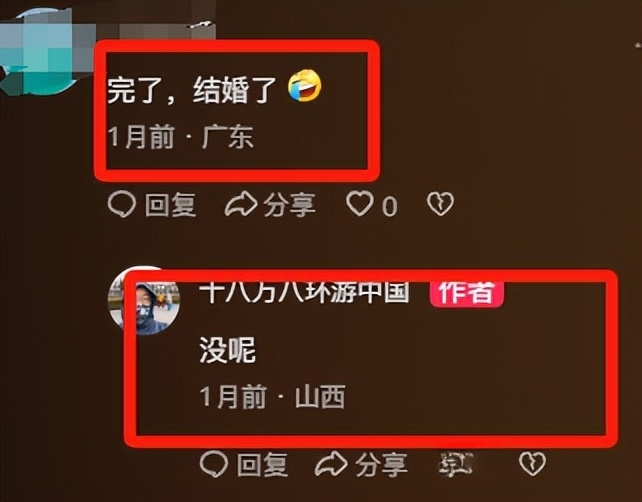The width and height of the screenshot is (642, 502).
Task: Tap the share arrow icon under the 广东 comment
Action: pyautogui.click(x=241, y=204)
